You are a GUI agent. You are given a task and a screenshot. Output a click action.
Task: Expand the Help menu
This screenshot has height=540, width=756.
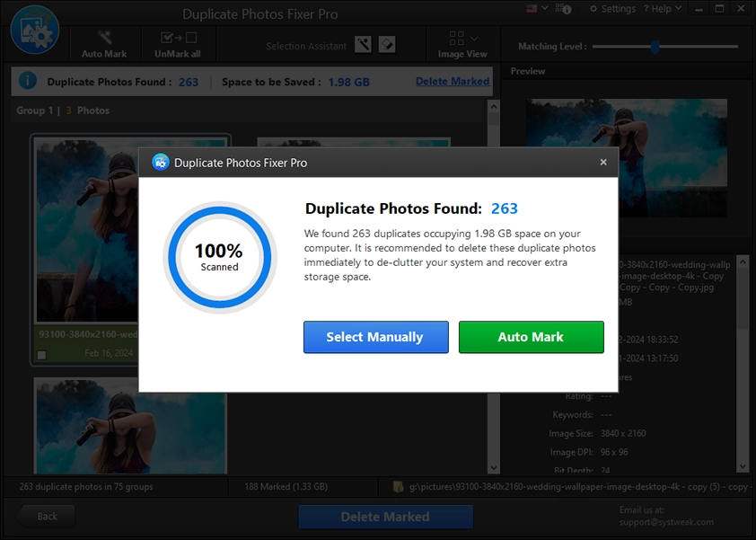663,9
